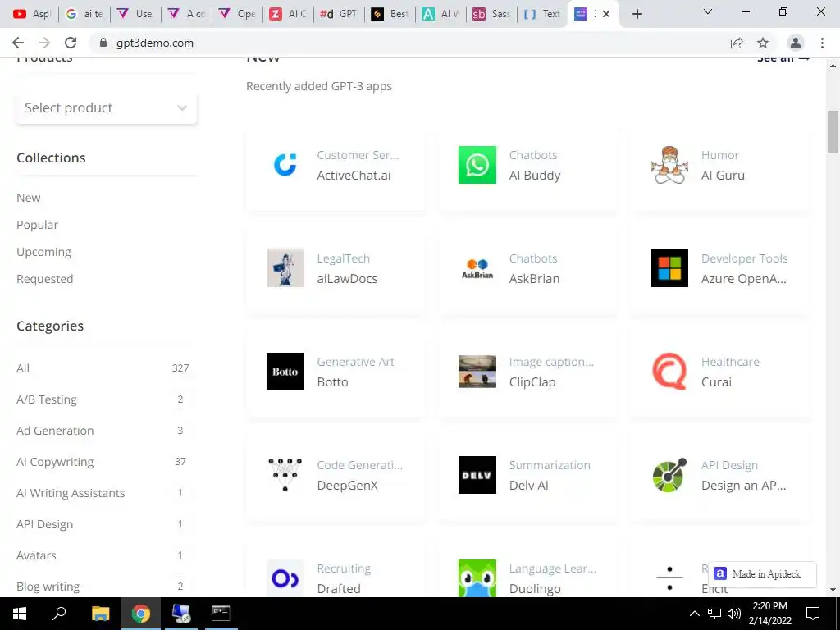Viewport: 840px width, 630px height.
Task: Open the aiLawDocs thumbnail icon
Action: click(x=285, y=268)
